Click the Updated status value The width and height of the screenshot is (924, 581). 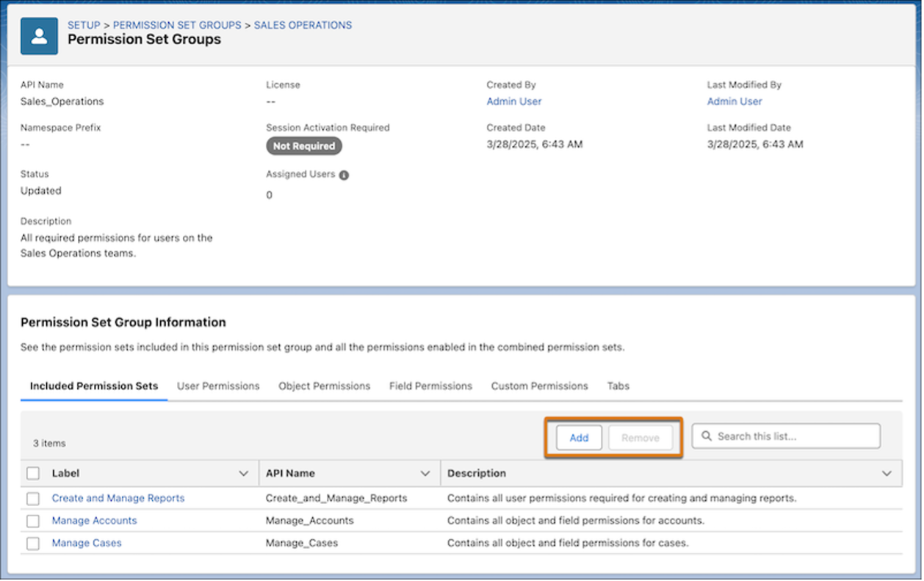pyautogui.click(x=41, y=191)
